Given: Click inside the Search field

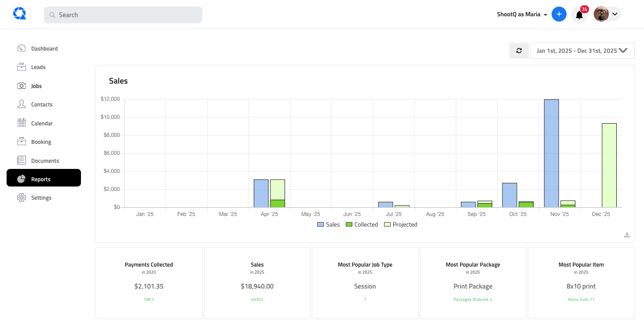Looking at the screenshot, I should (x=123, y=15).
